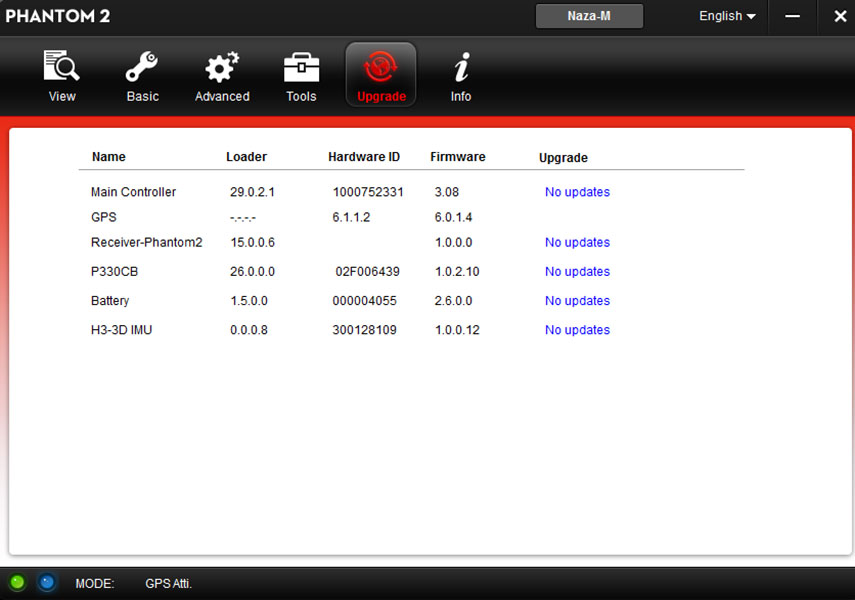Click Battery hardware ID 000004055
The height and width of the screenshot is (600, 855).
pos(364,301)
